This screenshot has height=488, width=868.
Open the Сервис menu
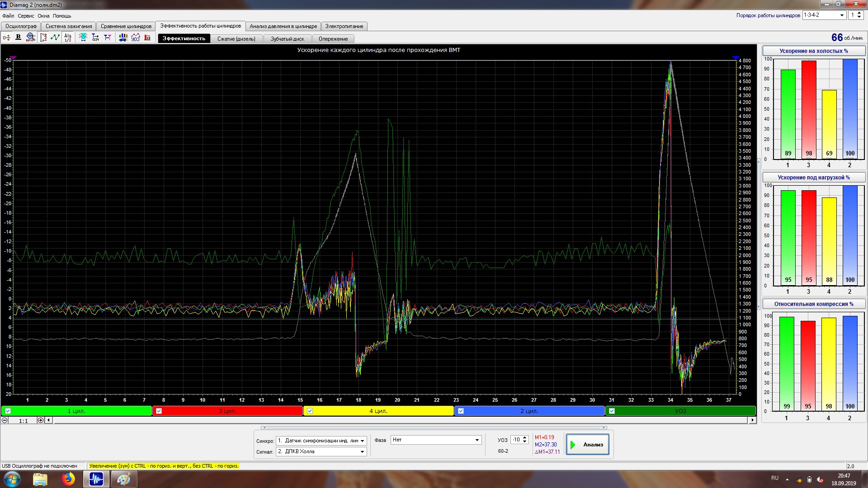[26, 16]
